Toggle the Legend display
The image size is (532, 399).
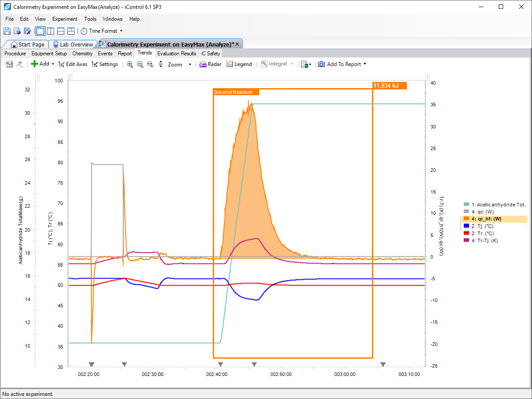coord(239,64)
